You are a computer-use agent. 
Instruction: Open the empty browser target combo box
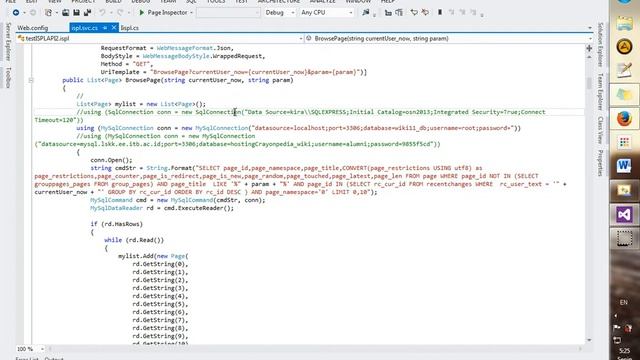click(228, 13)
